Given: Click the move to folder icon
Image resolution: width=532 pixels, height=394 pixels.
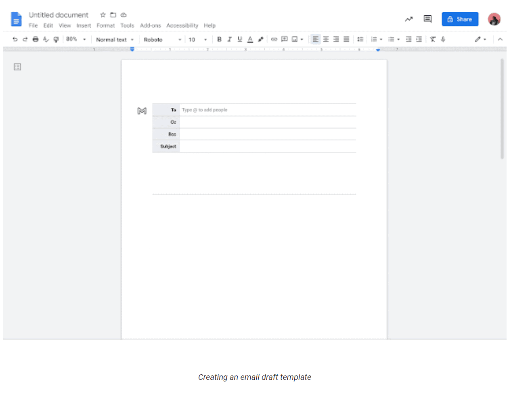Looking at the screenshot, I should 113,15.
